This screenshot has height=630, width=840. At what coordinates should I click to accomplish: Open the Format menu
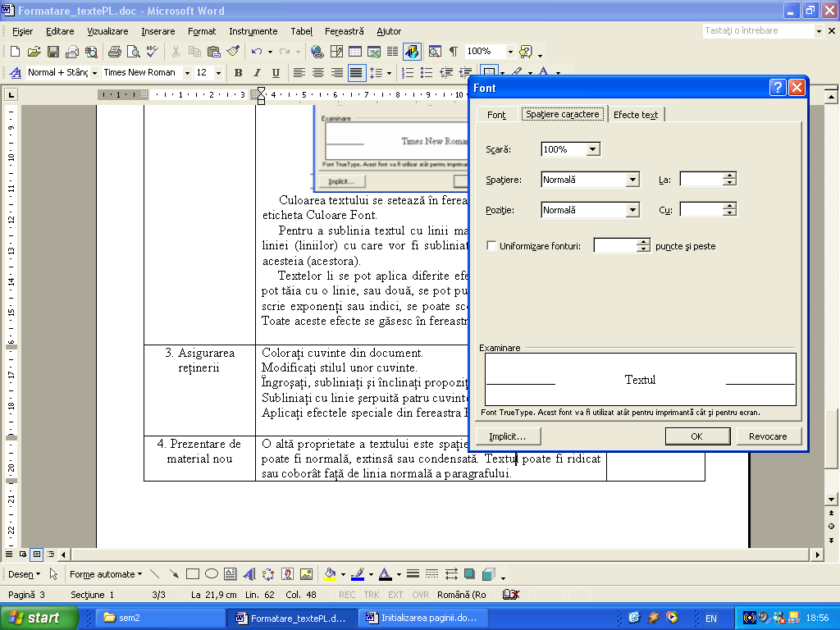click(x=202, y=31)
